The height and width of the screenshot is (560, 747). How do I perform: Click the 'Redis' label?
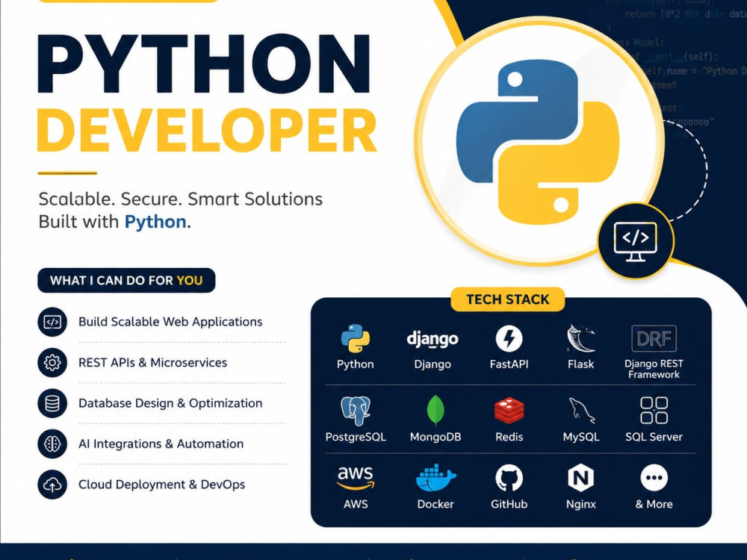(x=509, y=437)
